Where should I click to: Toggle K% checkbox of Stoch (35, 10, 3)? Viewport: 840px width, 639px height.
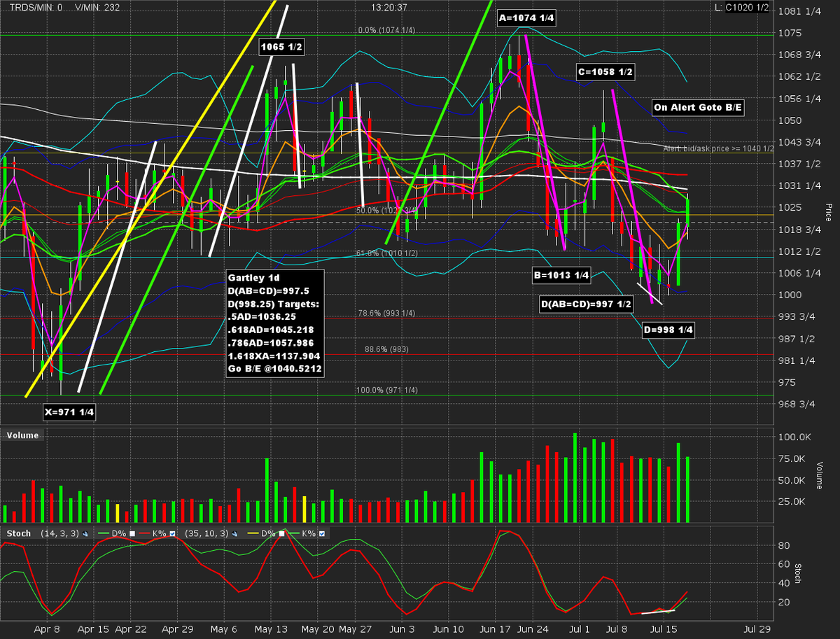tap(322, 533)
